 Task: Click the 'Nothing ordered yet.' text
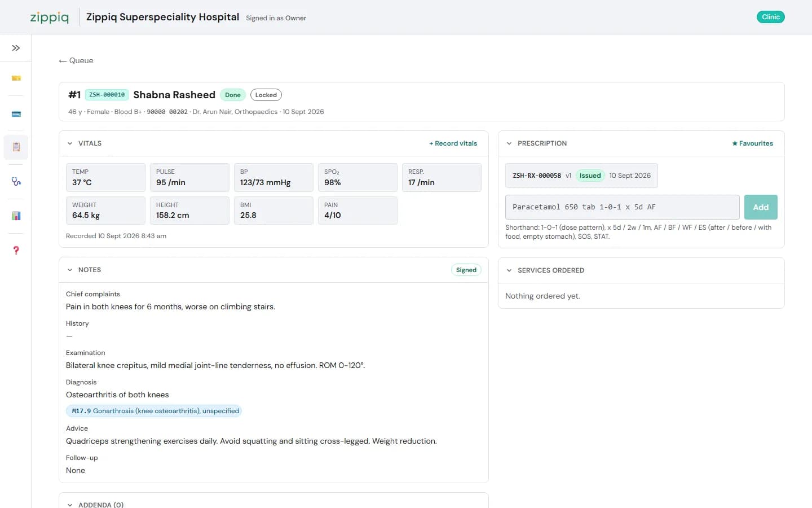point(542,296)
